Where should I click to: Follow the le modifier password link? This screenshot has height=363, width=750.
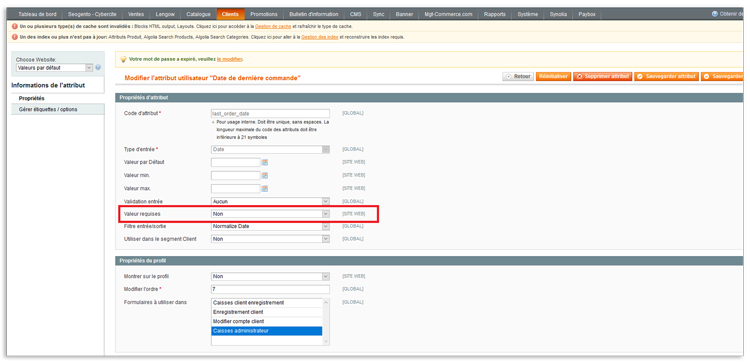[230, 59]
